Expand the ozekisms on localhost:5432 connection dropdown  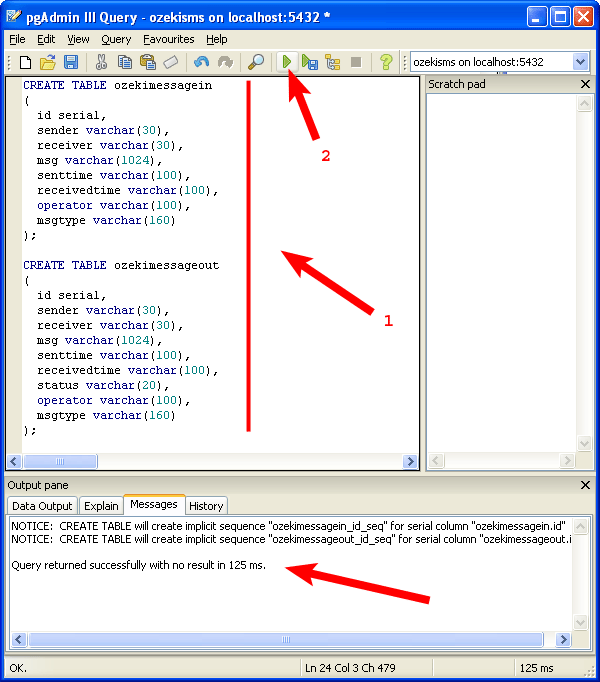pos(580,62)
